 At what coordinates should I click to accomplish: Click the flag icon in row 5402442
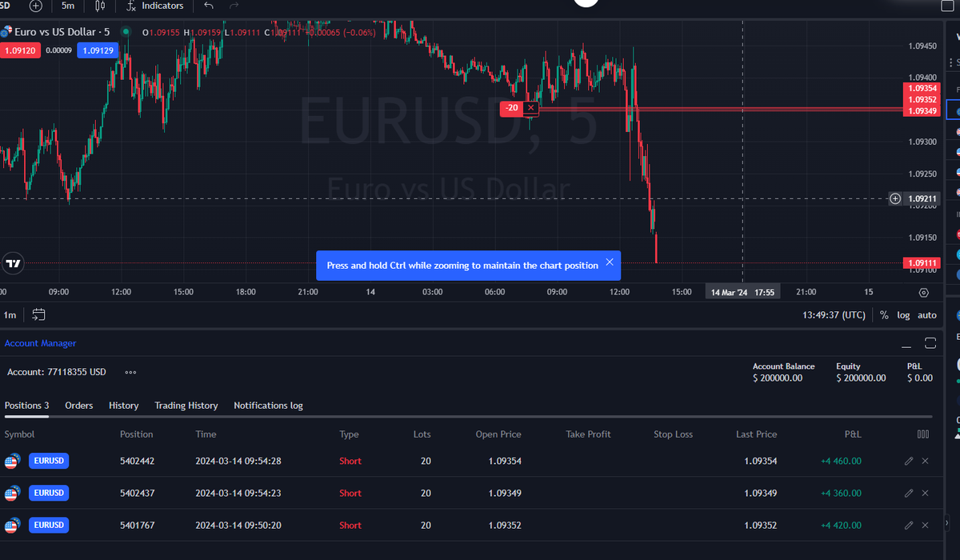11,461
